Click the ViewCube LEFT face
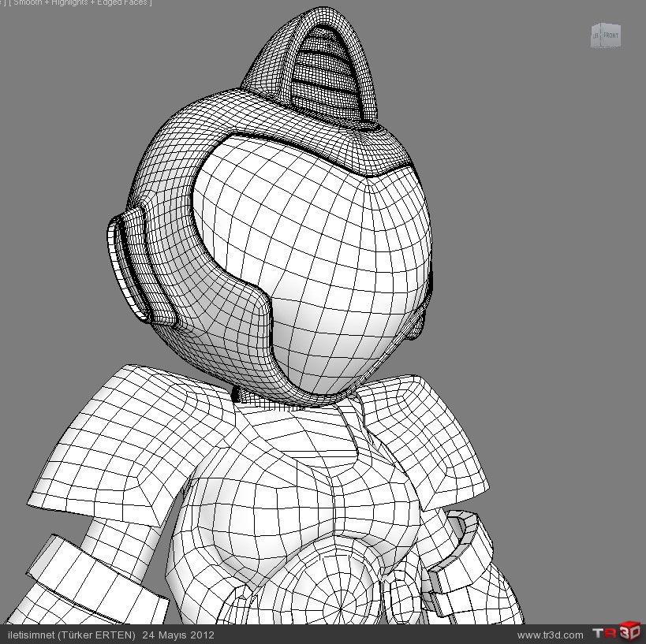646x644 pixels. 596,35
